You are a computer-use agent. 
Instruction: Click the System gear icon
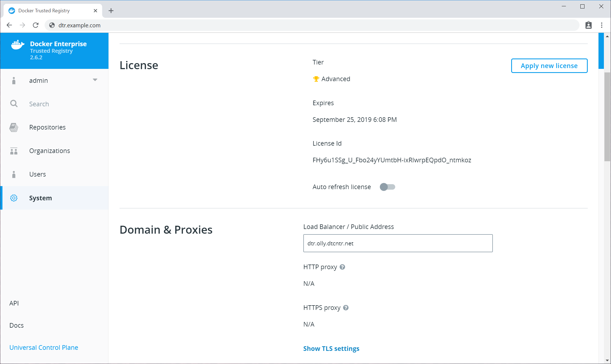[14, 198]
